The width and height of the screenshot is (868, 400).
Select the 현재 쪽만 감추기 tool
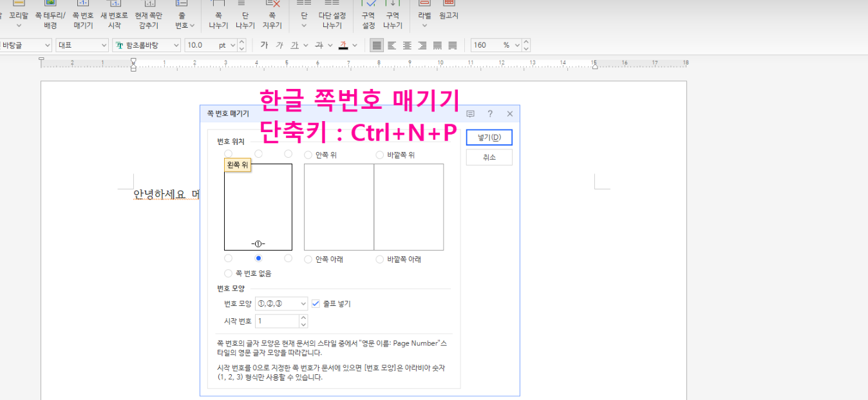(x=150, y=15)
